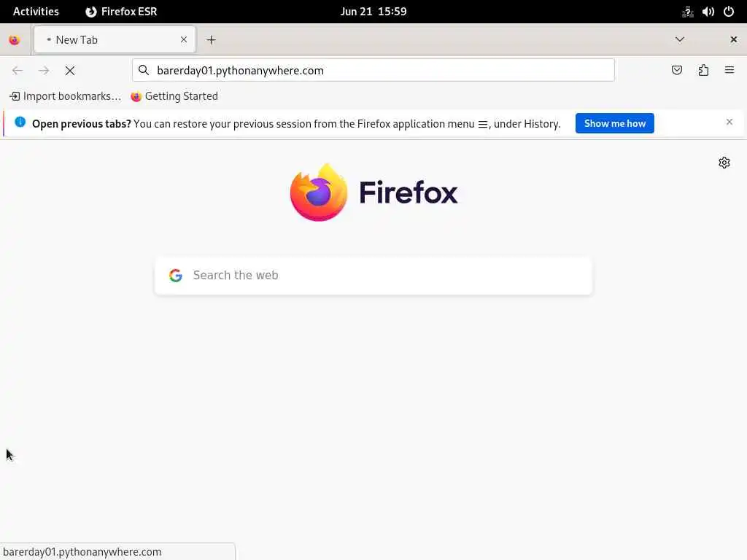Open the Firefox application hamburger menu
The width and height of the screenshot is (747, 560).
729,70
